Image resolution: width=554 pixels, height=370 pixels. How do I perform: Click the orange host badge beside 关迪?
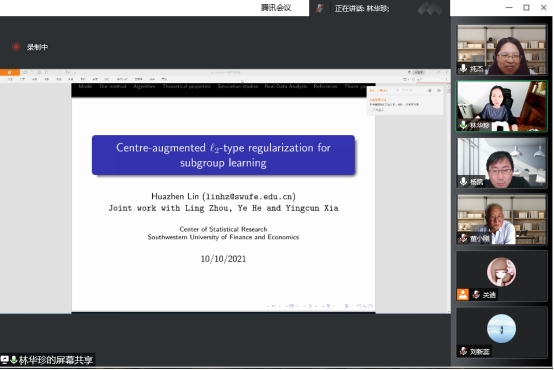pyautogui.click(x=462, y=294)
